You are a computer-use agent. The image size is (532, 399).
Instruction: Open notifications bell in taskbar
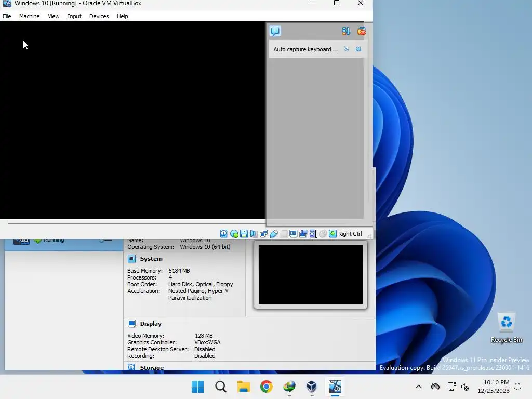point(518,387)
